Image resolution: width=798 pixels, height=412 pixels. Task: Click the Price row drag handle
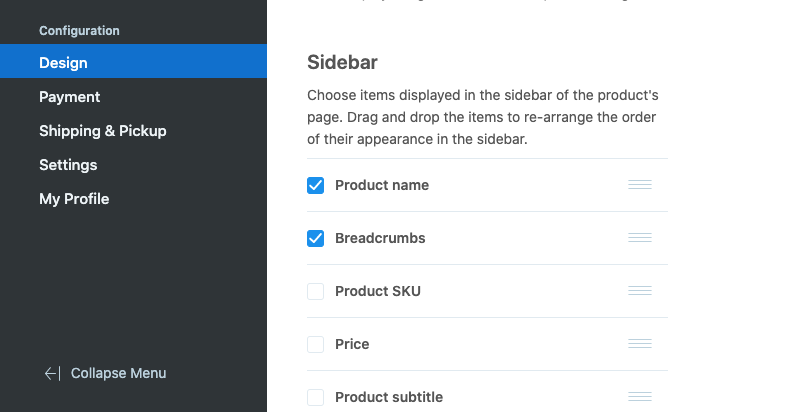coord(640,343)
